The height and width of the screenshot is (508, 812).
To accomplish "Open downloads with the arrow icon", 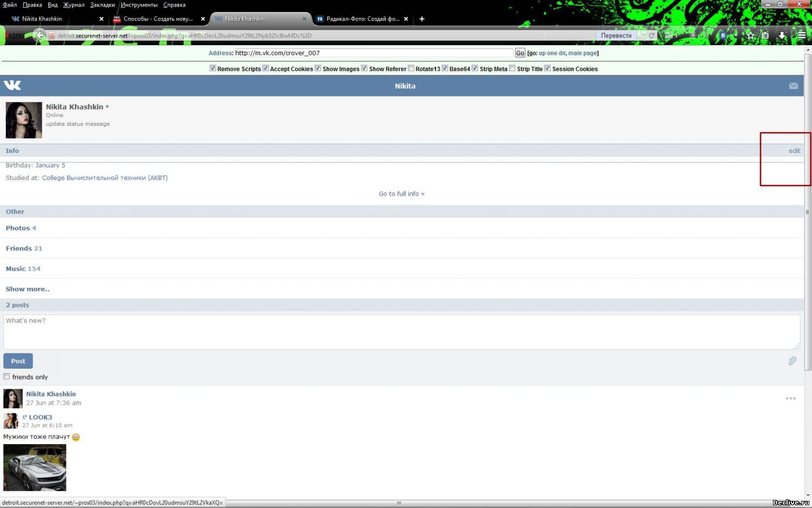I will pos(782,35).
